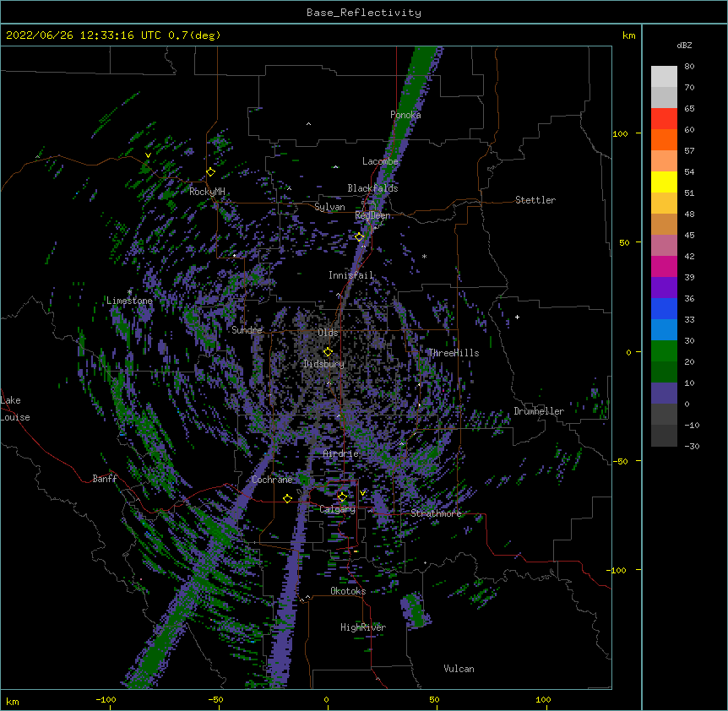
Task: Click the km unit label at top right
Action: (628, 35)
